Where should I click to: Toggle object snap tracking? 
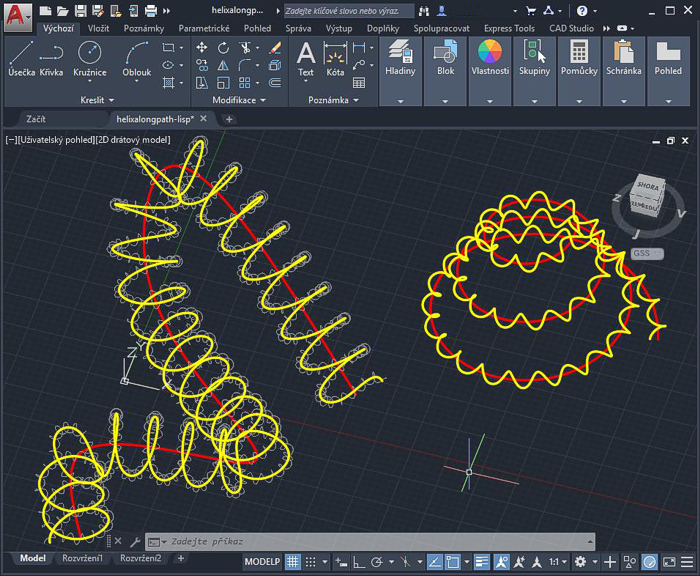point(435,562)
